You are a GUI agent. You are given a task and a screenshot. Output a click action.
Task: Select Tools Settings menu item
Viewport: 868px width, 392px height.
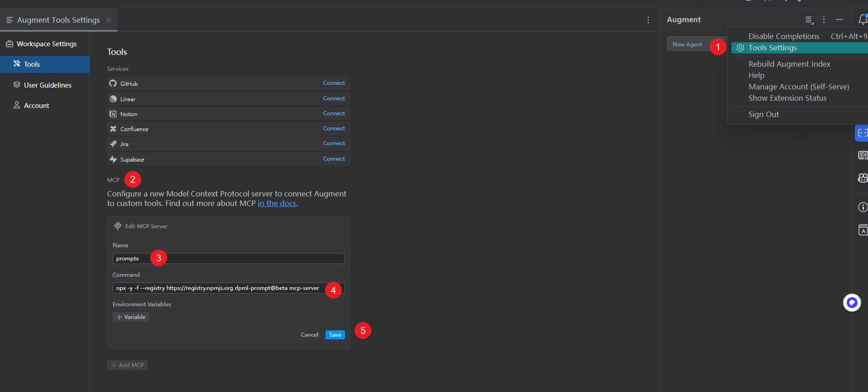click(x=799, y=48)
